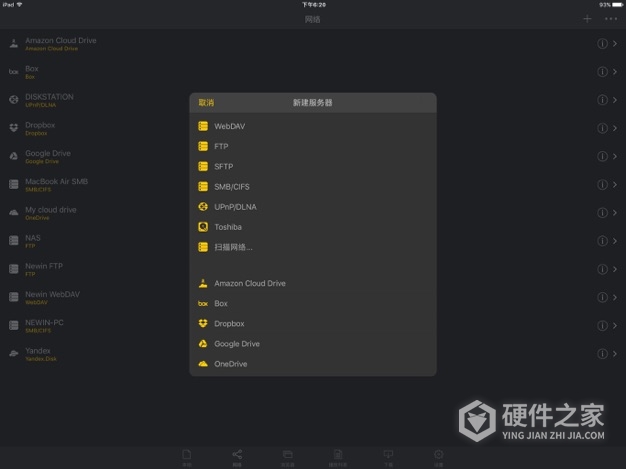Show info for Amazon Cloud Drive in network list
Screen dimensions: 626x469
602,44
